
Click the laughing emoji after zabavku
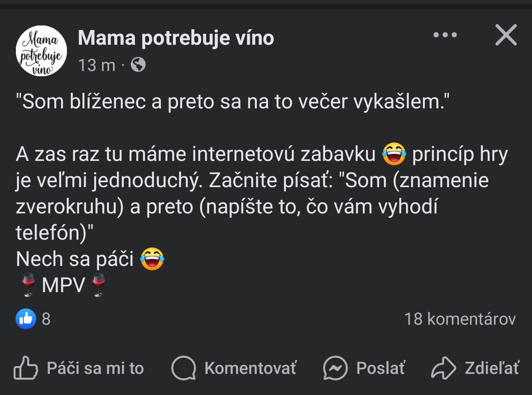[x=394, y=154]
